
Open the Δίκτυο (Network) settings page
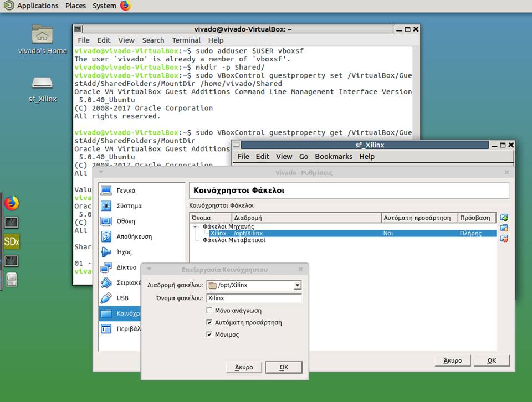point(127,267)
